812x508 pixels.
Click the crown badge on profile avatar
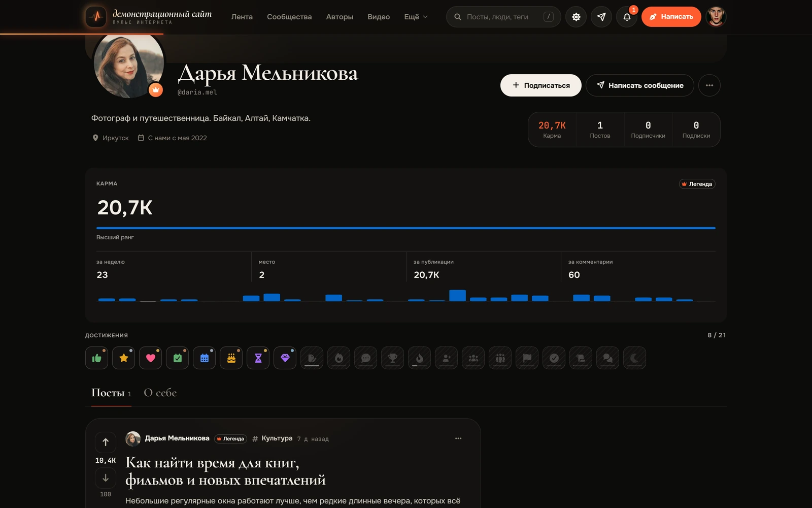tap(156, 90)
